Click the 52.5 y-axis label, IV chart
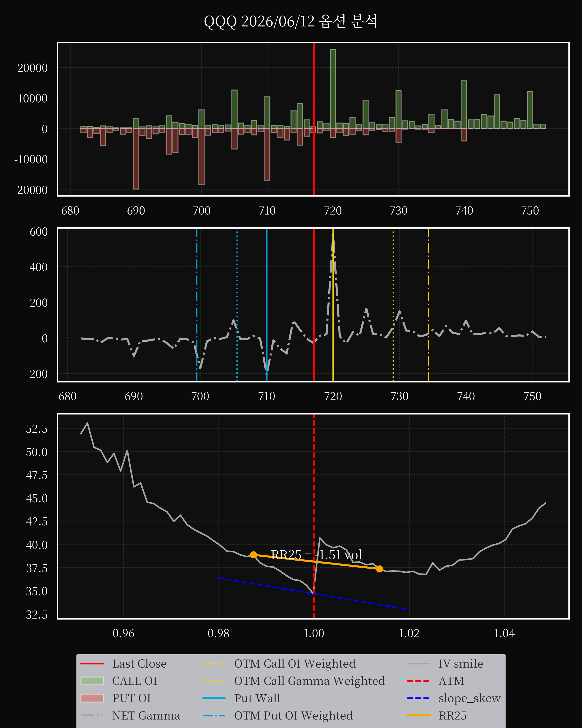The width and height of the screenshot is (582, 728). 37,429
